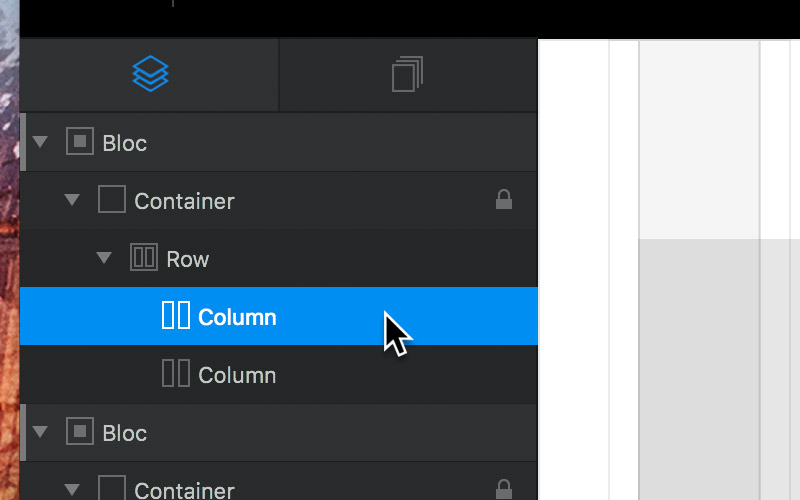Viewport: 800px width, 500px height.
Task: Collapse the bottom Container layer
Action: point(72,489)
